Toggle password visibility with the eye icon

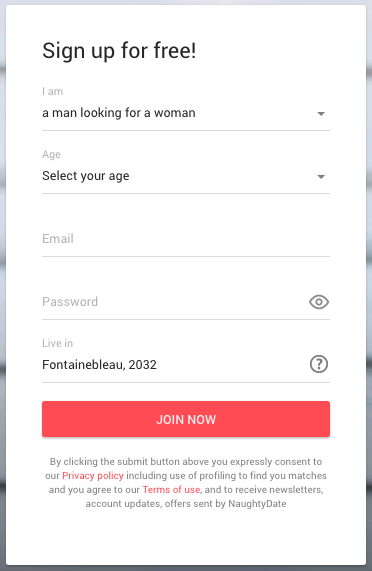point(319,302)
